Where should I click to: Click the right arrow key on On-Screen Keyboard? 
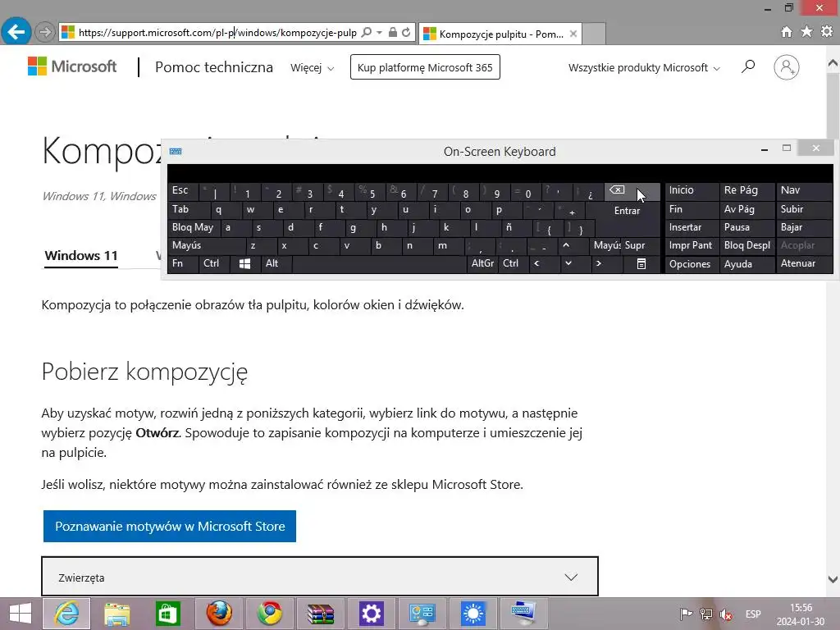(x=599, y=263)
